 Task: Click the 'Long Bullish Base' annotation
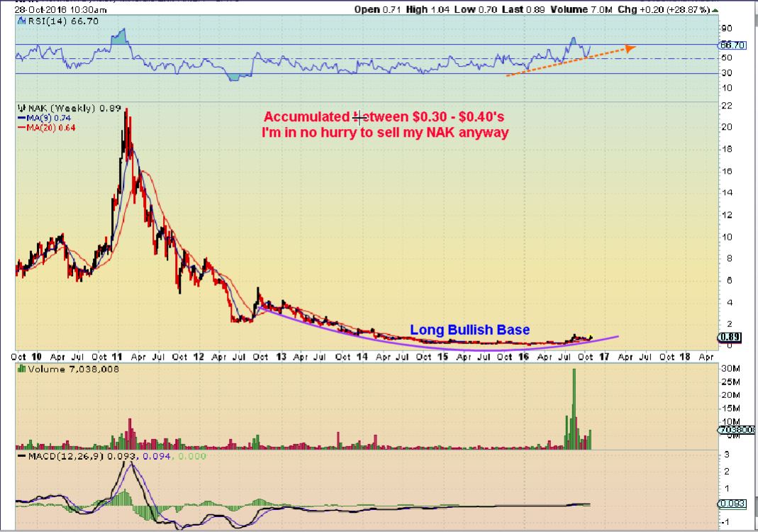click(470, 330)
